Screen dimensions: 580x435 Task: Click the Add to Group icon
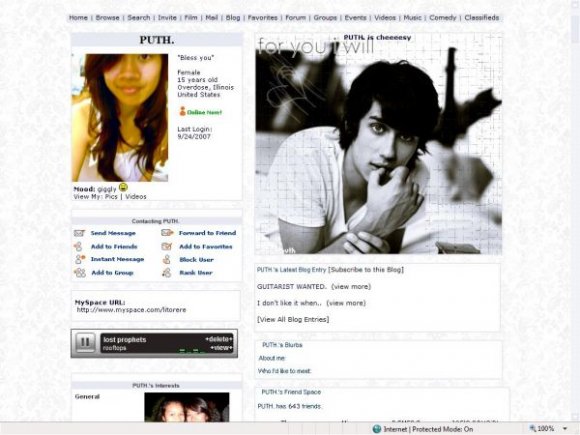click(x=80, y=273)
